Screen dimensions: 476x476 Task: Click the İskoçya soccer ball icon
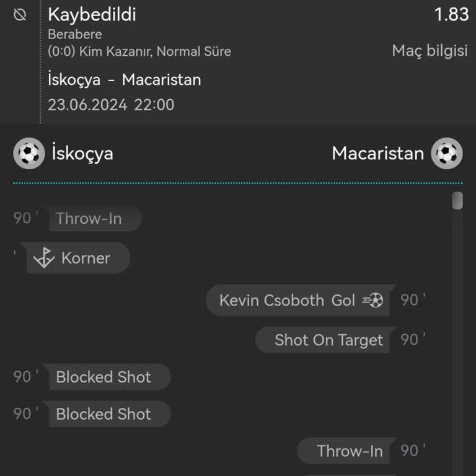tap(29, 153)
